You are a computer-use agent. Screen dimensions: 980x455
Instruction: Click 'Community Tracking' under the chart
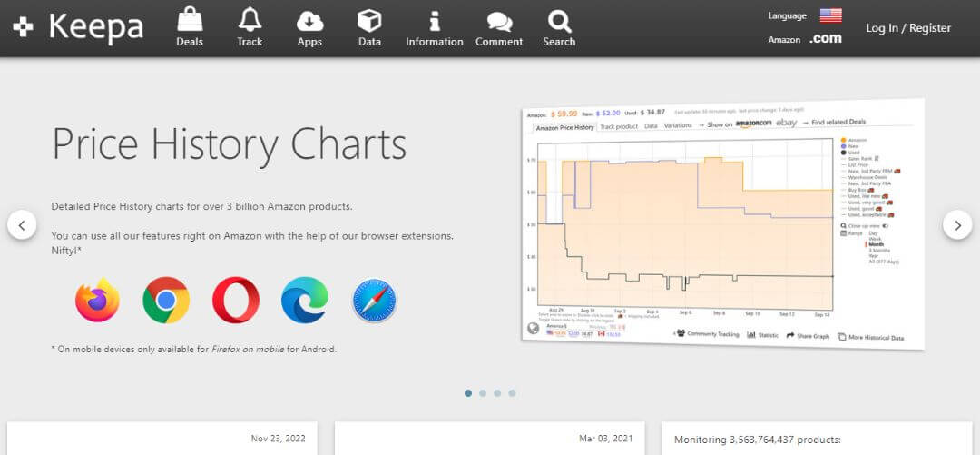(x=708, y=334)
